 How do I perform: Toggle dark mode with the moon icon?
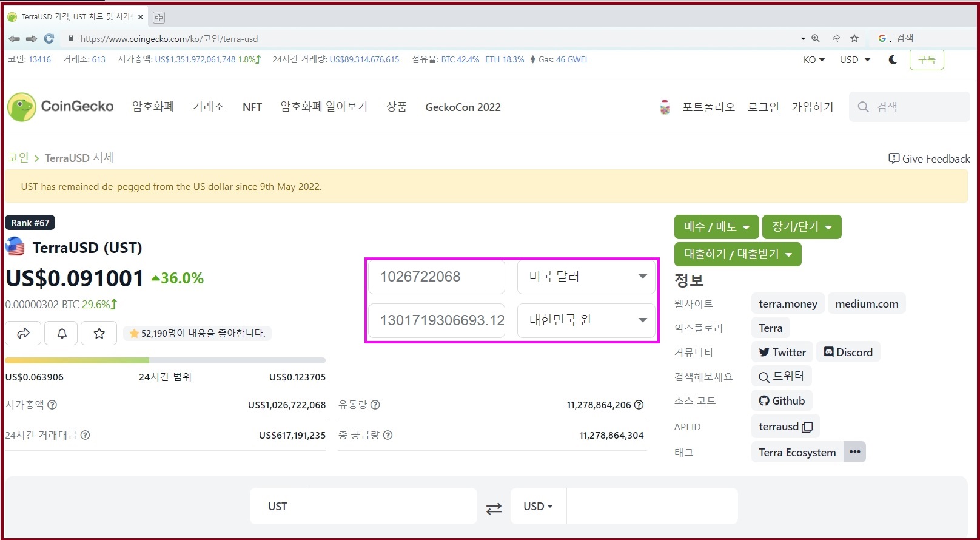(893, 59)
